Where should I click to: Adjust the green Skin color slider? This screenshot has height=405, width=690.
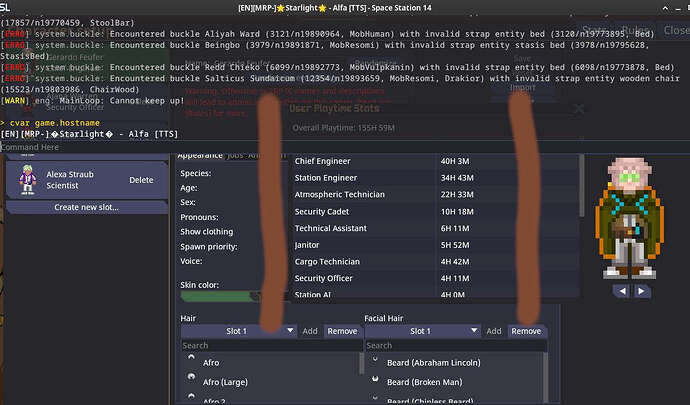pos(222,296)
